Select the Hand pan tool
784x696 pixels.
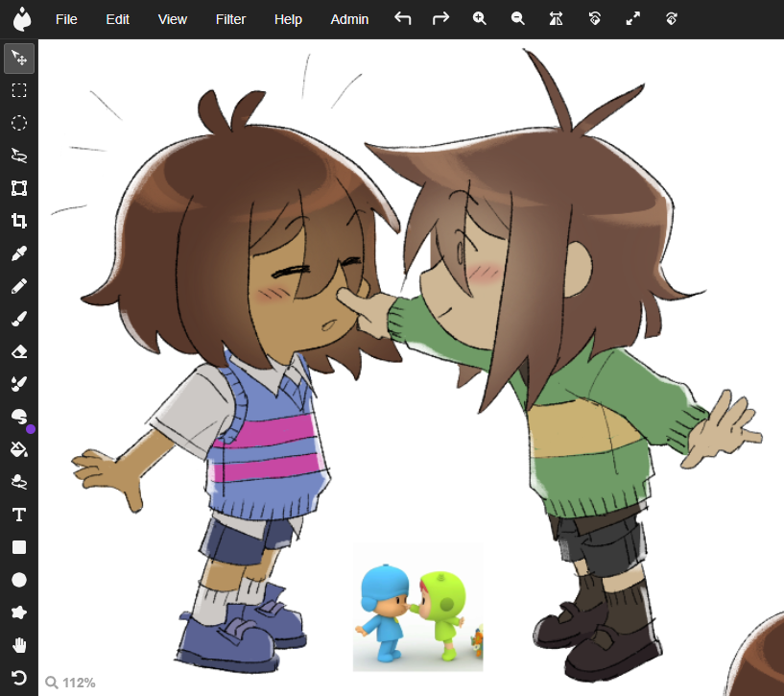(x=19, y=645)
